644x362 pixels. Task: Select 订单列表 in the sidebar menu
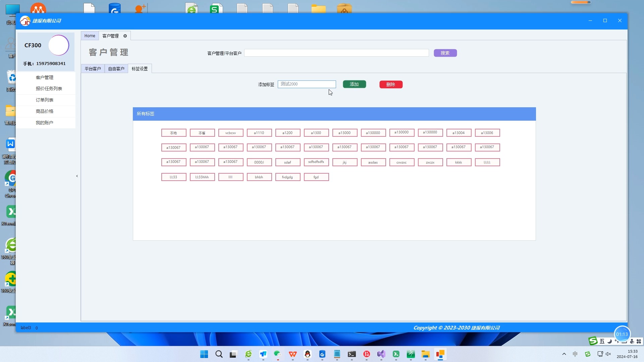pyautogui.click(x=45, y=100)
